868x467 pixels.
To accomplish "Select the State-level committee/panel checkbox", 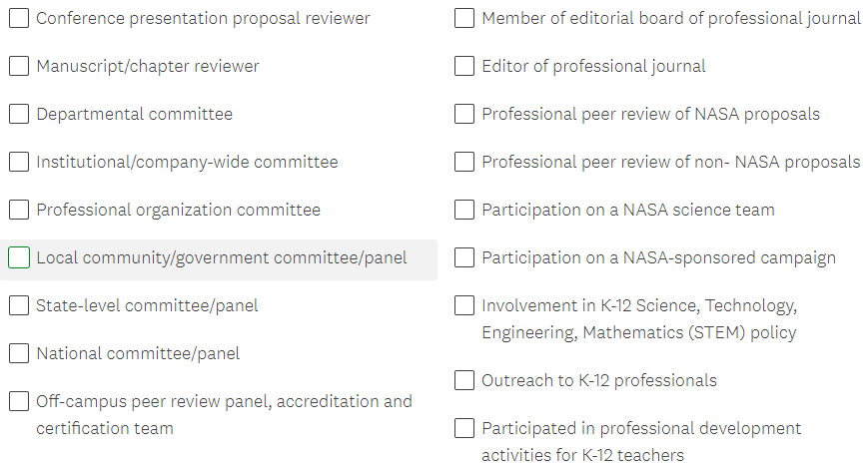I will click(19, 305).
